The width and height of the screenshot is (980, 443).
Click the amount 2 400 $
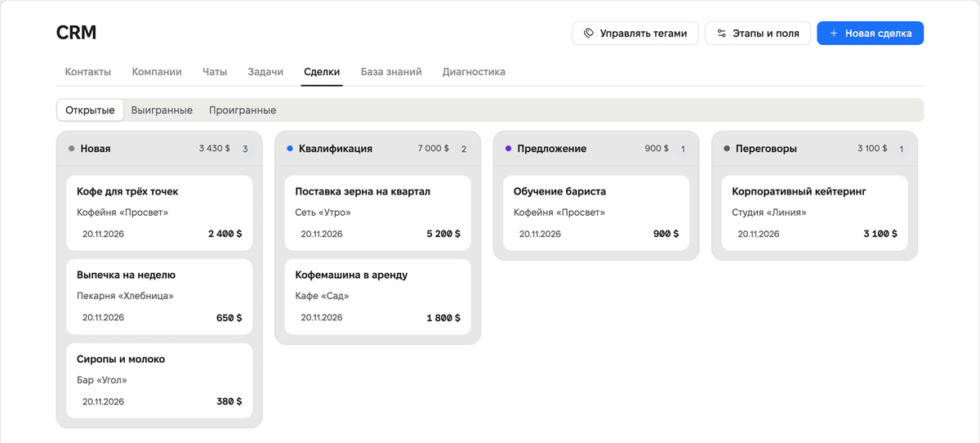click(225, 234)
